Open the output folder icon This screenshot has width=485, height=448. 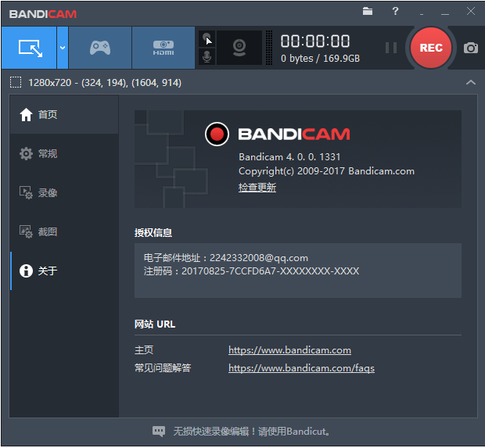(x=368, y=12)
